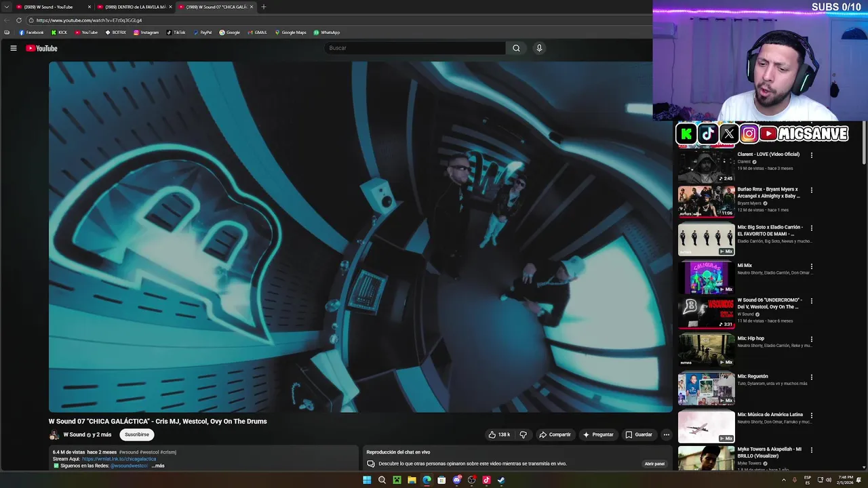Open Mix: Hip hop title

[751, 338]
